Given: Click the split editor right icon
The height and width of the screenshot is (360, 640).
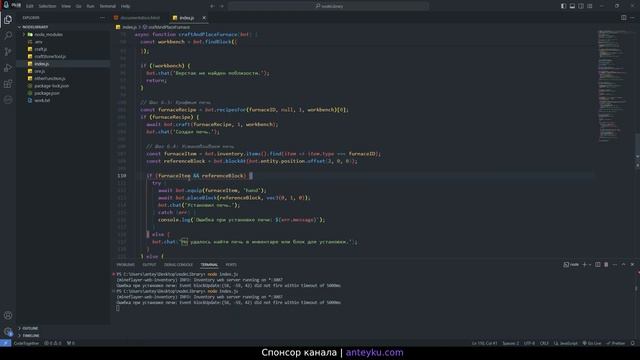Looking at the screenshot, I should point(623,18).
